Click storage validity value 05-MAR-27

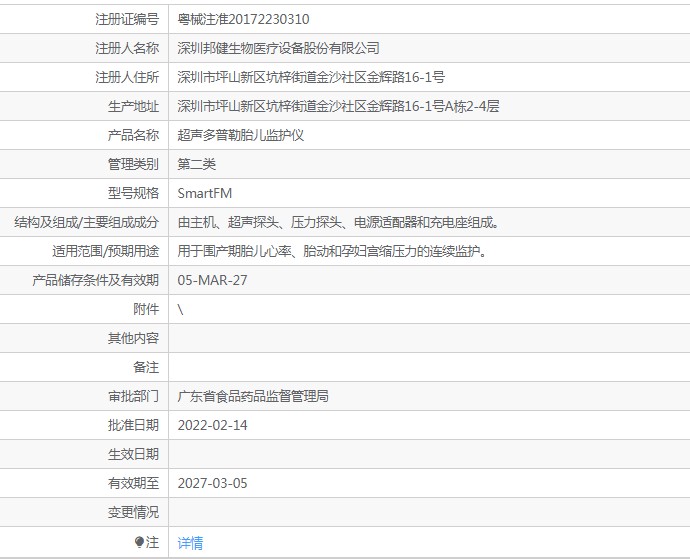213,280
